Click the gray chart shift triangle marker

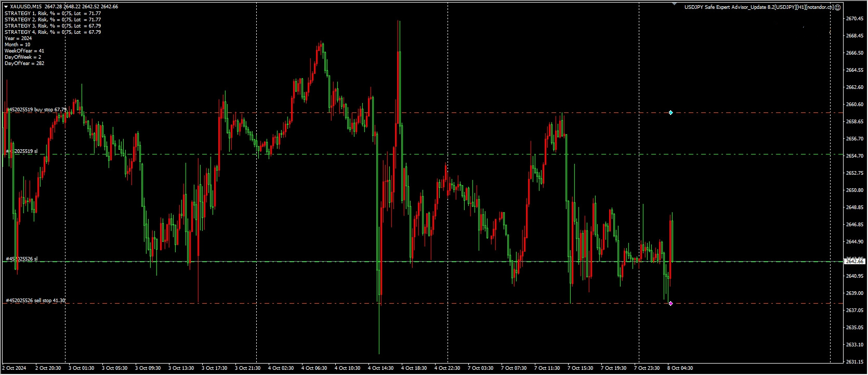coord(675,4)
